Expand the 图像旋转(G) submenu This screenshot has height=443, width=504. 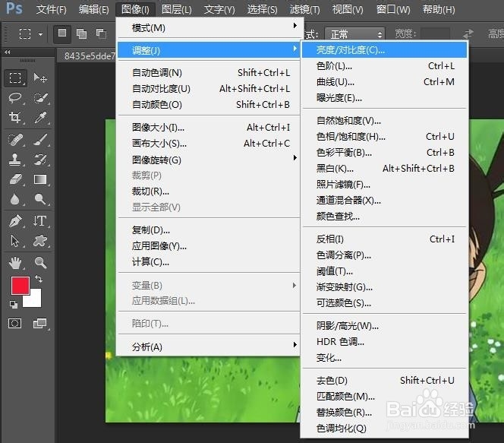[208, 160]
